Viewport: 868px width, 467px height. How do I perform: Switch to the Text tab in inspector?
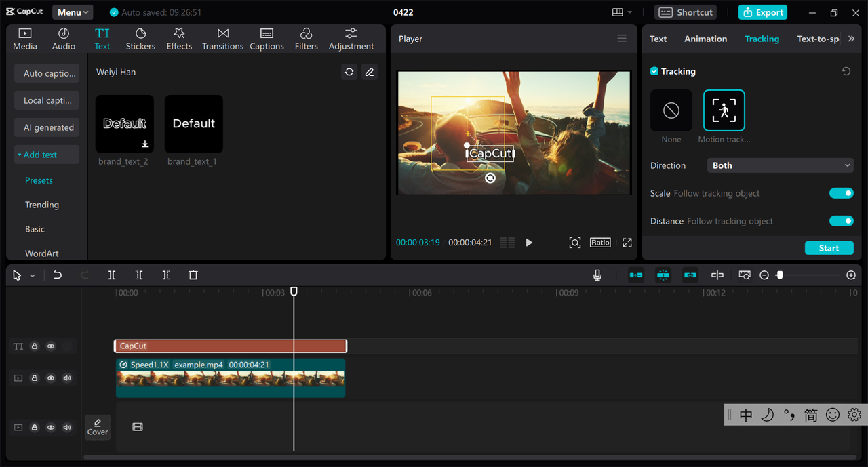click(658, 39)
